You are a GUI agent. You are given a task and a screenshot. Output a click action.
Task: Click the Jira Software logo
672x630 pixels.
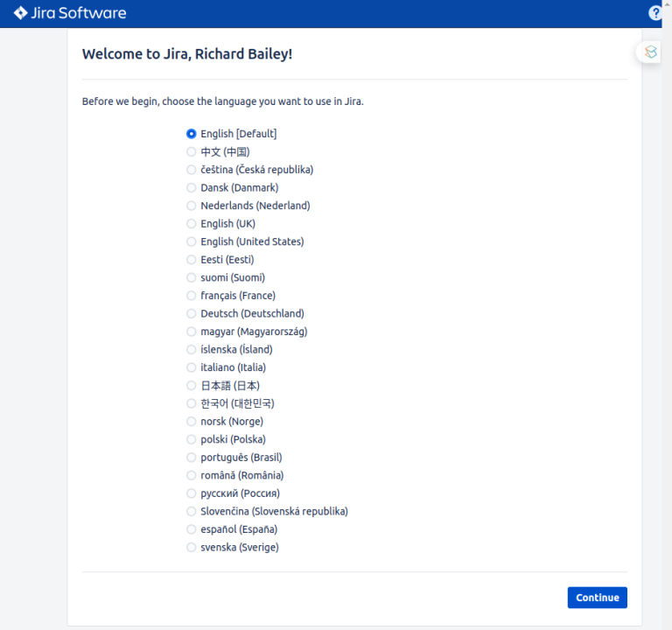70,13
